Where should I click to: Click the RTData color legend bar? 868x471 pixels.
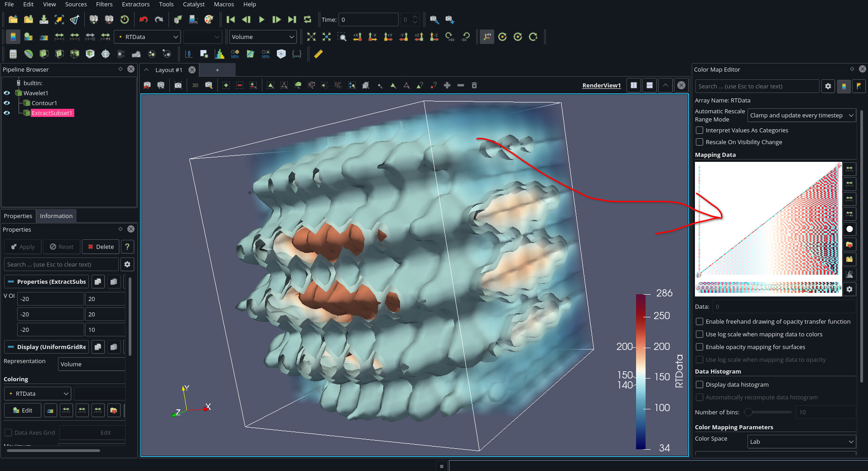coord(641,371)
